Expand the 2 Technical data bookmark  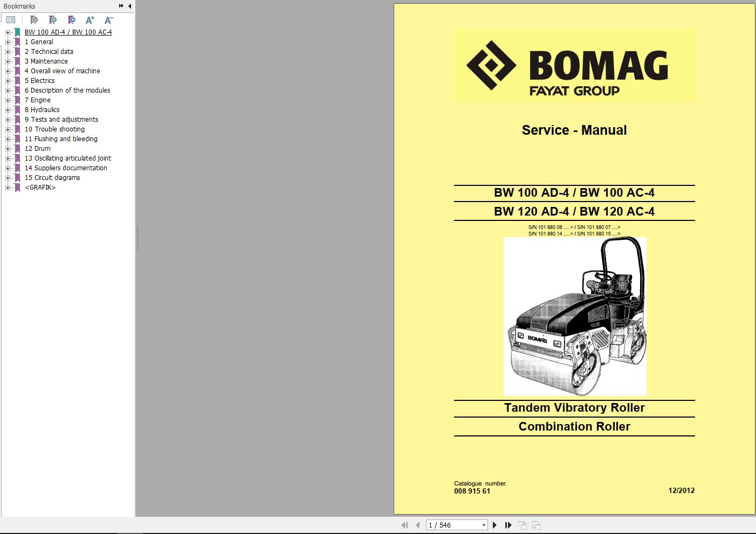click(x=8, y=52)
